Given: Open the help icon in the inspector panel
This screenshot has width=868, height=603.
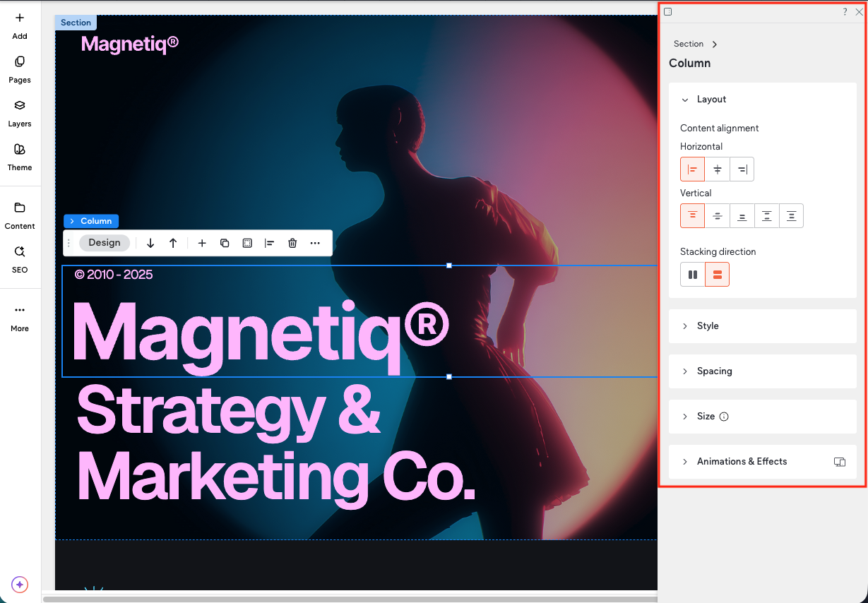Looking at the screenshot, I should pos(844,12).
